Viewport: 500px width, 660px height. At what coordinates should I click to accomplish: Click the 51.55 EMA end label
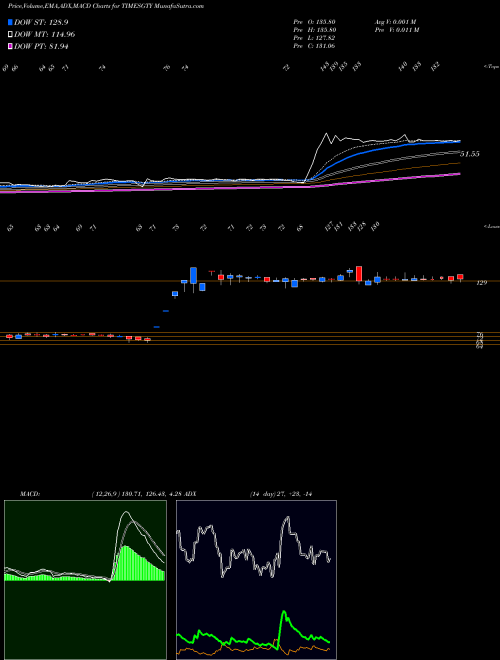tap(470, 154)
